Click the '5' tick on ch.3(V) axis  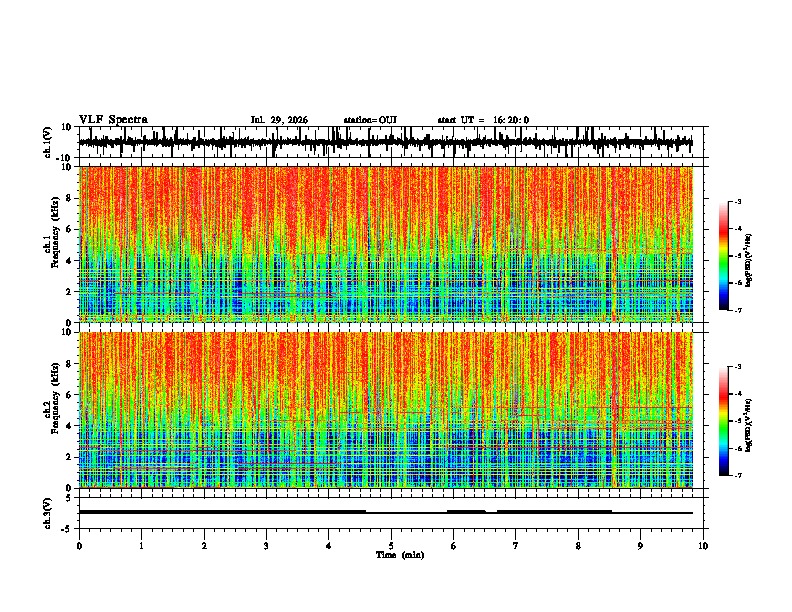(69, 497)
